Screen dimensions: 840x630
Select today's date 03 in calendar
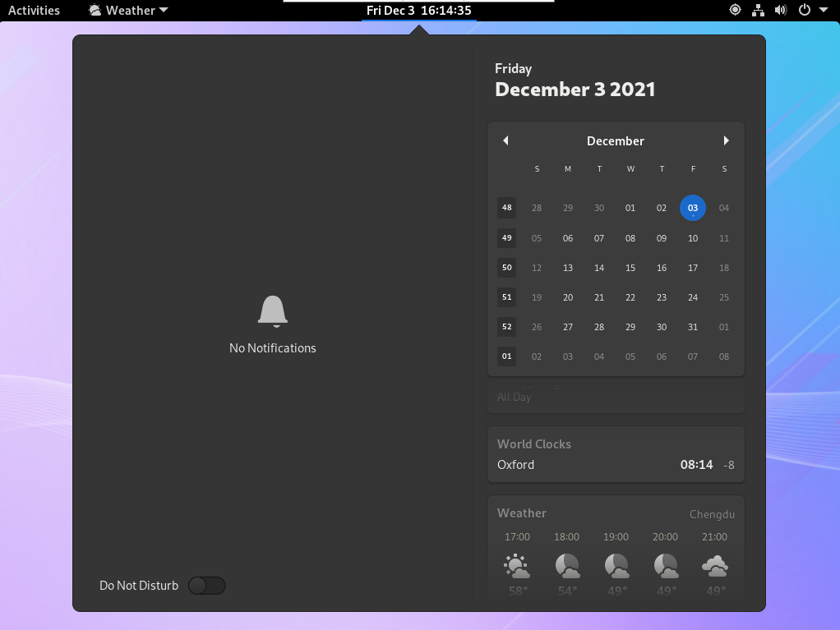tap(692, 208)
